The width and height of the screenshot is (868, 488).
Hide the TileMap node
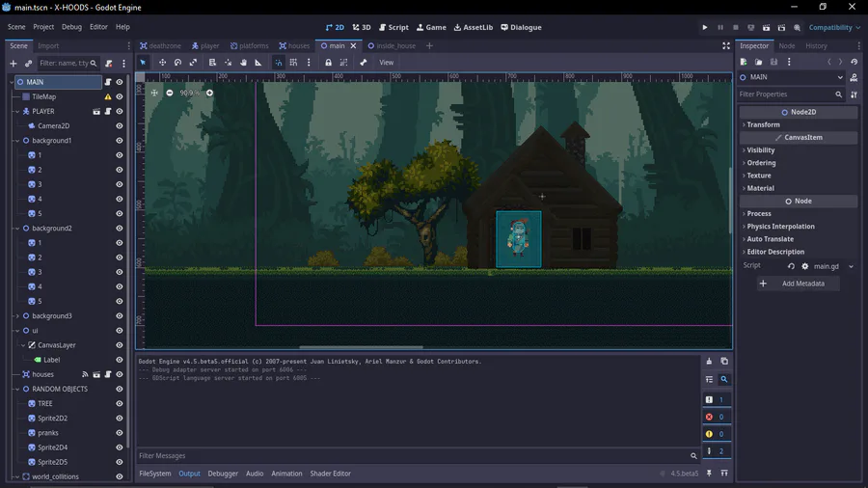click(x=119, y=96)
